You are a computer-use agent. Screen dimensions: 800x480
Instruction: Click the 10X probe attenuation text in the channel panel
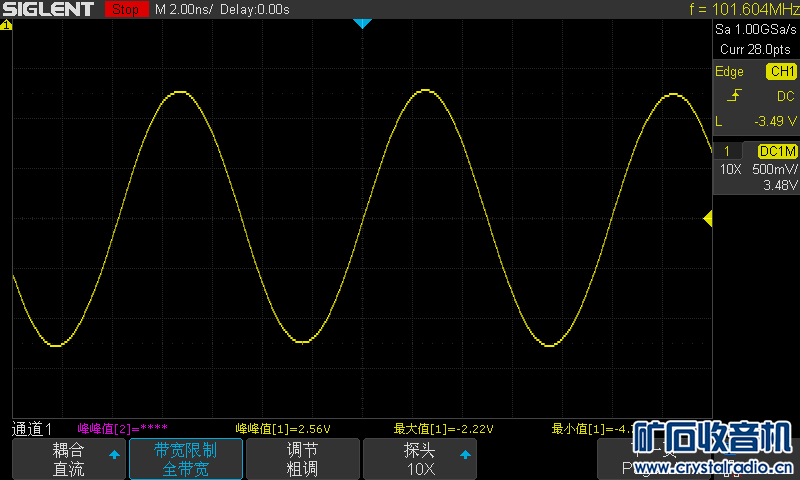pyautogui.click(x=730, y=169)
